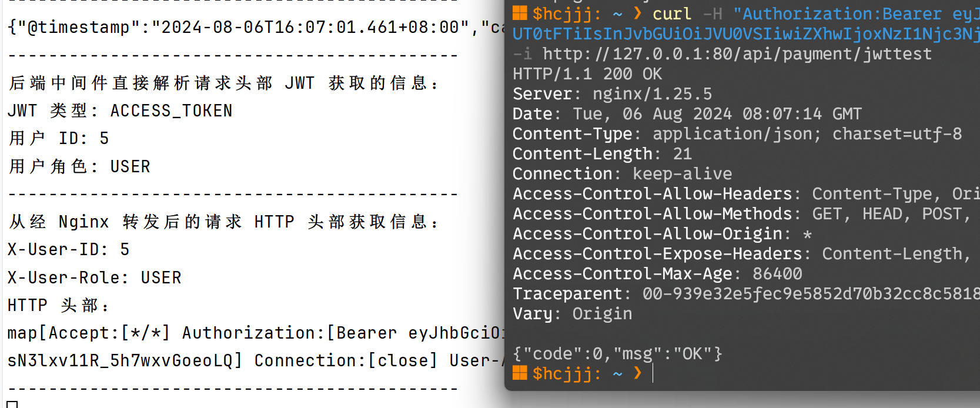Click the Access-Control-Max-Age 86400 value

pyautogui.click(x=777, y=274)
